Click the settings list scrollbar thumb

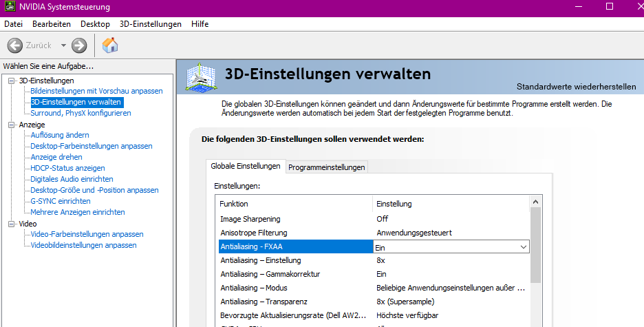coord(535,244)
